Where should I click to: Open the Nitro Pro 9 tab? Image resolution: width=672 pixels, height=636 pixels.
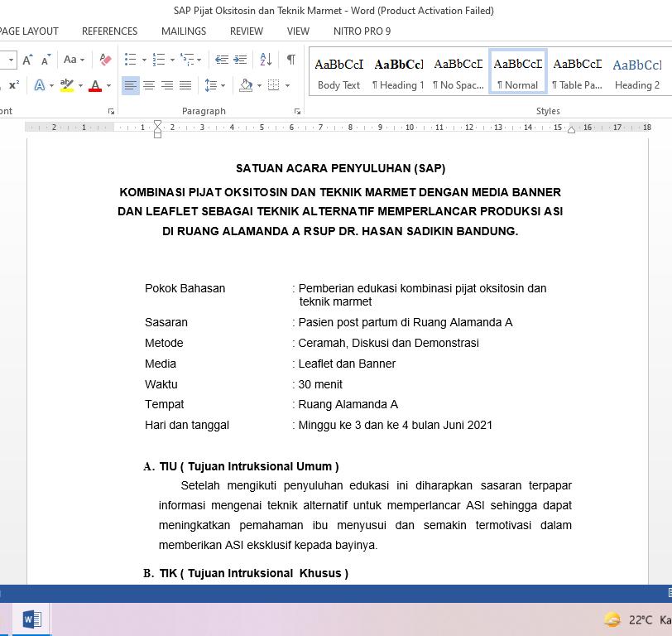tap(362, 31)
